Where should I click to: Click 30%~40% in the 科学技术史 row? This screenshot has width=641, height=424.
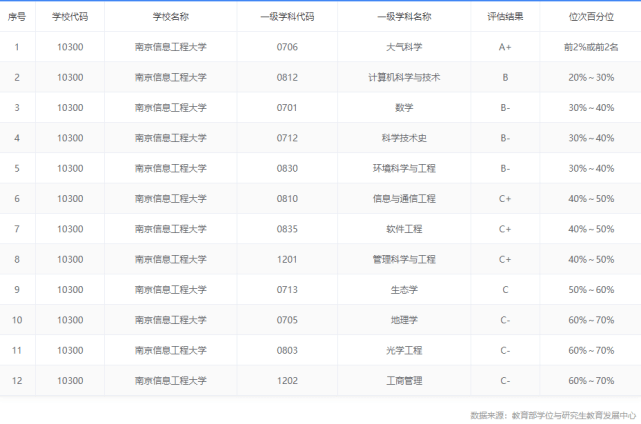coord(591,138)
